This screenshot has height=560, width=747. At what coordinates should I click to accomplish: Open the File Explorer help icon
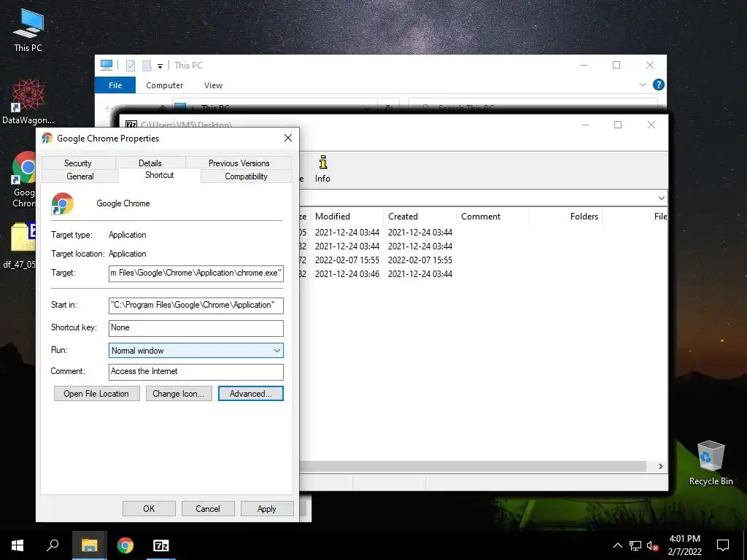pos(659,85)
